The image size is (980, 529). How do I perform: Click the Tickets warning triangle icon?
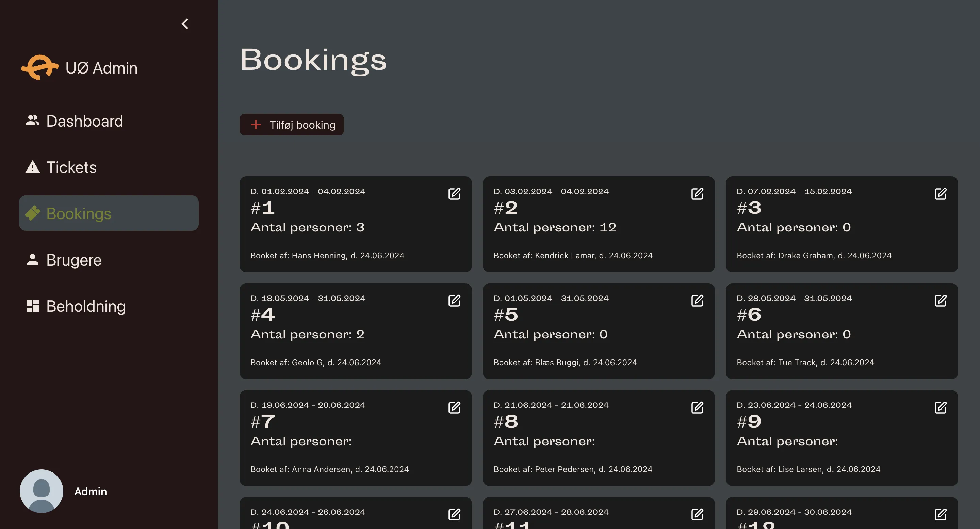33,167
